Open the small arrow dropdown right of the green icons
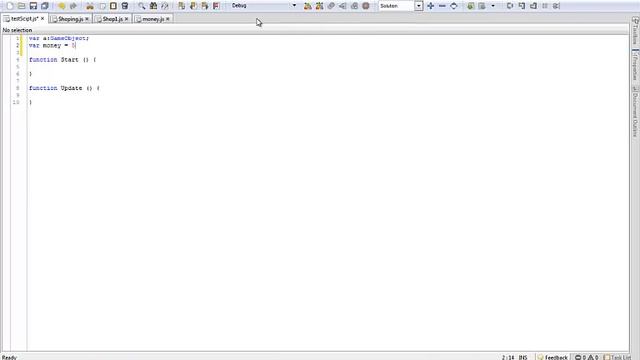 click(493, 6)
